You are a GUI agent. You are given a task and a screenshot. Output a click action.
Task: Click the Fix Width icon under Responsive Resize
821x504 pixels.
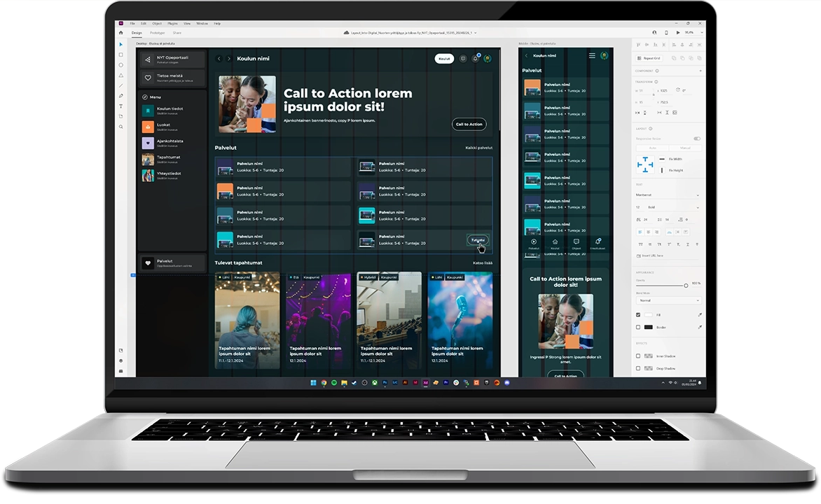pos(661,160)
